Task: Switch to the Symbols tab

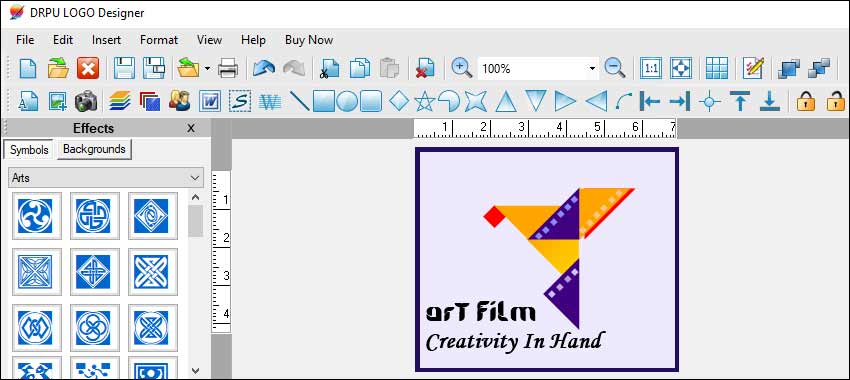Action: 29,150
